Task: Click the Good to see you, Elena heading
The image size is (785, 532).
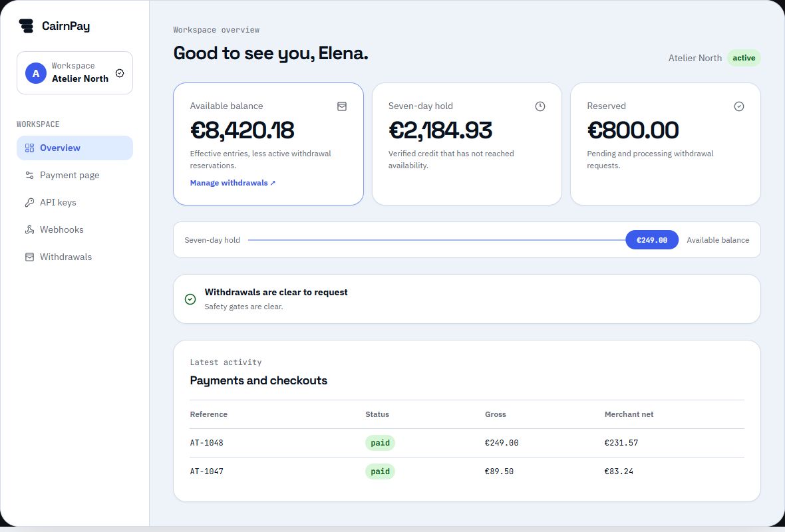Action: pos(271,53)
